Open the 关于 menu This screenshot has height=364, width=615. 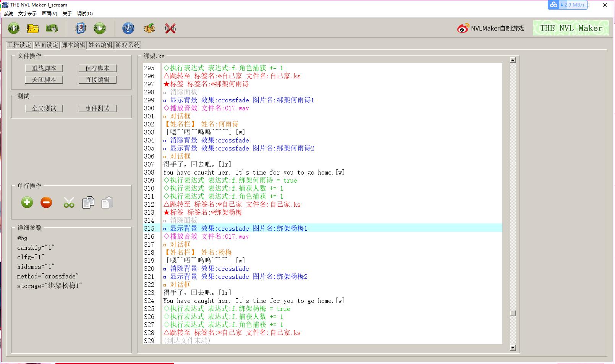[67, 13]
